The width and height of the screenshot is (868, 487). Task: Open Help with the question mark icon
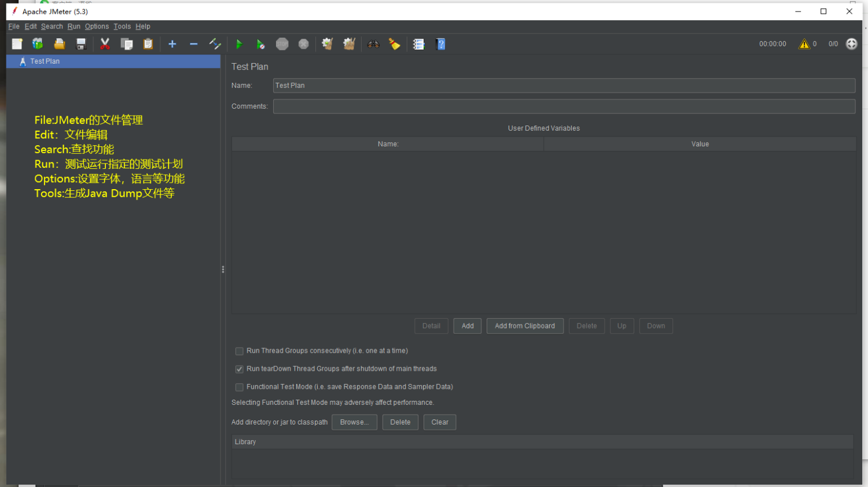coord(440,44)
